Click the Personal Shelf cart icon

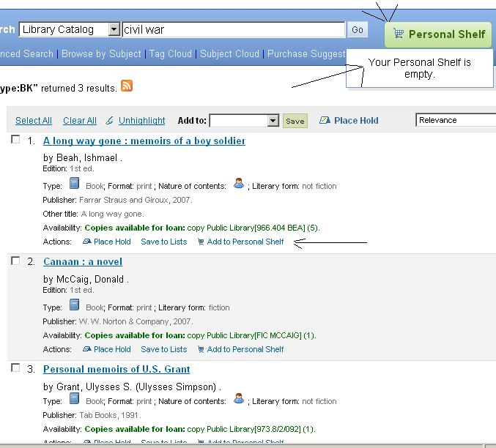pyautogui.click(x=398, y=34)
